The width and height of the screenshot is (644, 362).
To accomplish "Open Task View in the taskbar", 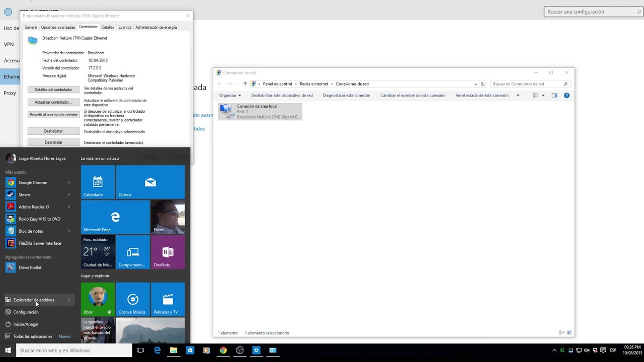I will click(140, 350).
